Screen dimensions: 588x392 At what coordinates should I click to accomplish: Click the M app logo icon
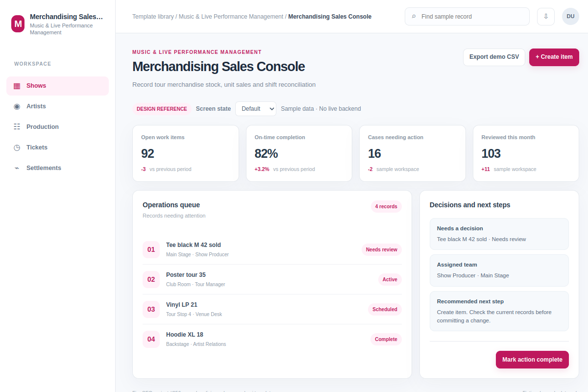pos(18,23)
